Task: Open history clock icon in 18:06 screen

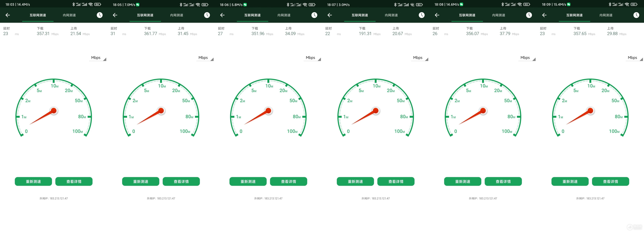Action: (314, 15)
